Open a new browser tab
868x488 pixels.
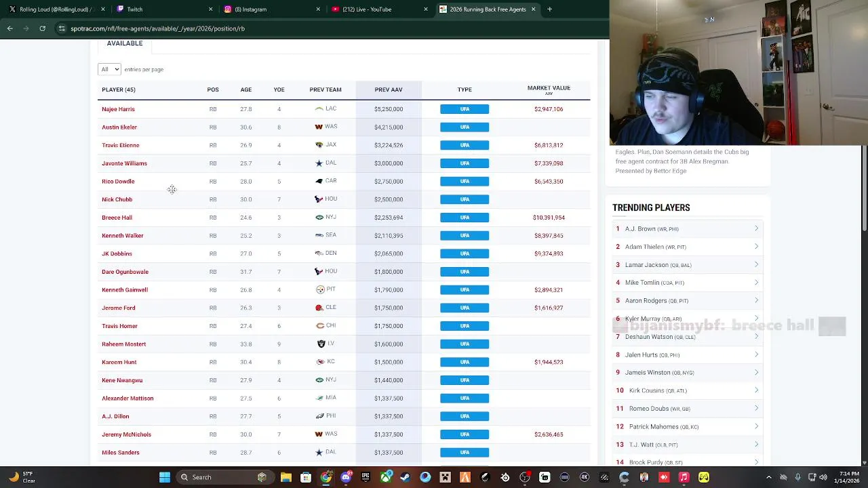(549, 9)
